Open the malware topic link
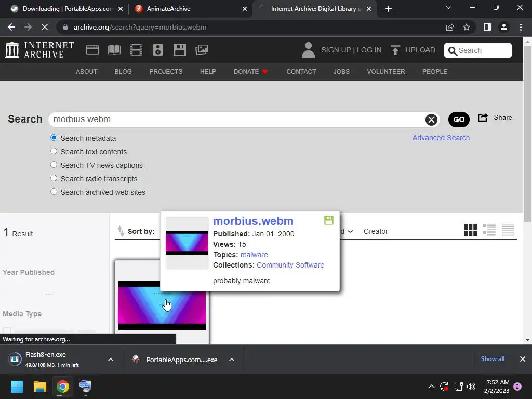Image resolution: width=532 pixels, height=399 pixels. pos(254,255)
